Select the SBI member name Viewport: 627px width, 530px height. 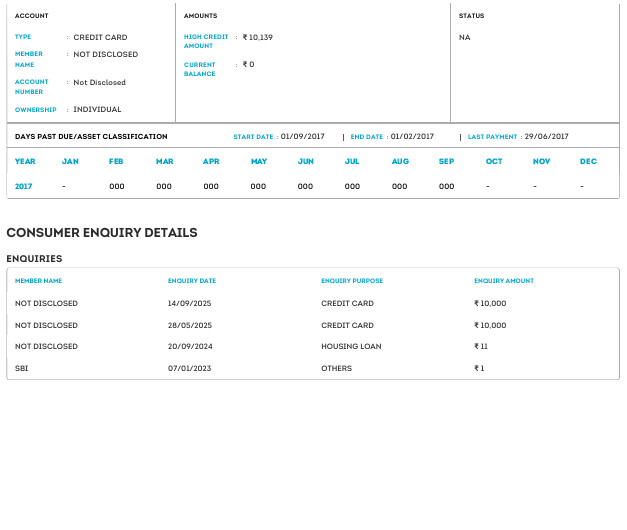(x=22, y=368)
